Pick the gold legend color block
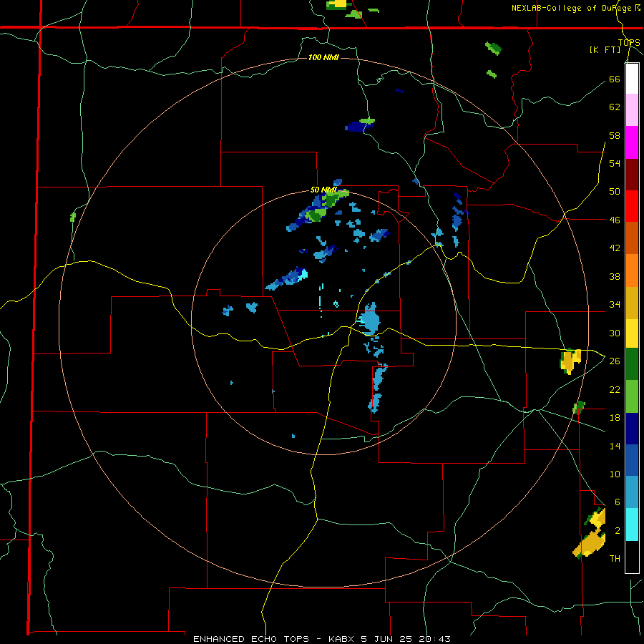The width and height of the screenshot is (644, 644). click(x=632, y=303)
